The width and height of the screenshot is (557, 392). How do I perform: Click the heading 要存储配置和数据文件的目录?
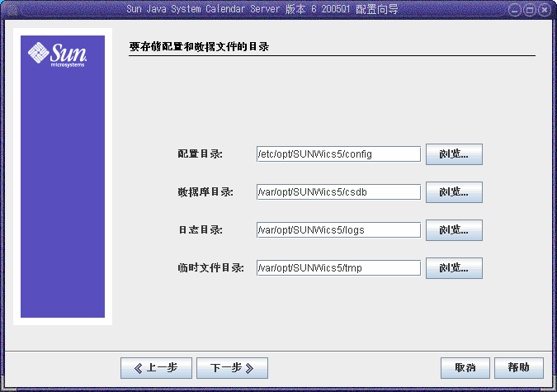pos(199,46)
